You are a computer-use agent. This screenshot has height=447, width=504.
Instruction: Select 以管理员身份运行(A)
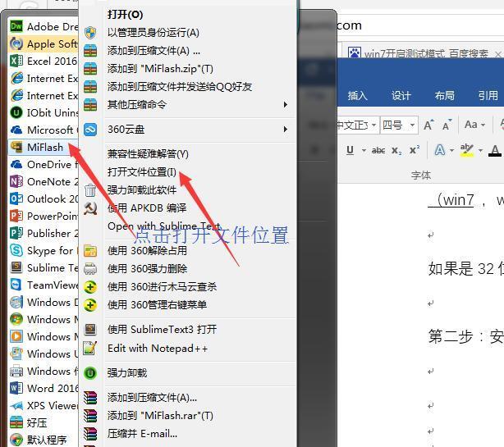[x=153, y=33]
